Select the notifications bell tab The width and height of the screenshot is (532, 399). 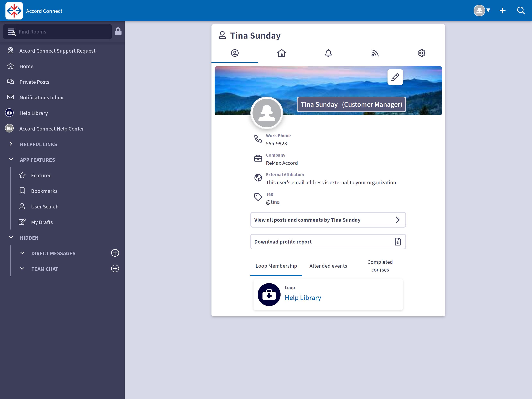328,53
